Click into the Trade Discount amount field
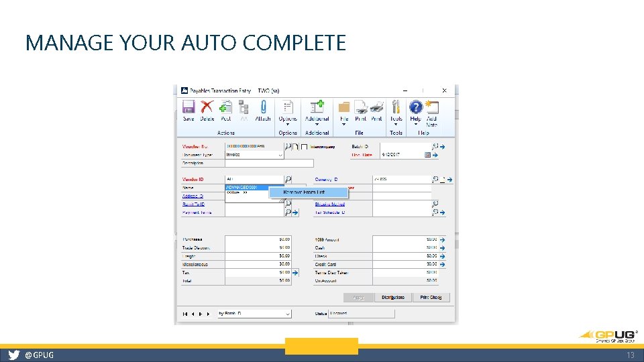Screen dimensions: 644x362 258,248
